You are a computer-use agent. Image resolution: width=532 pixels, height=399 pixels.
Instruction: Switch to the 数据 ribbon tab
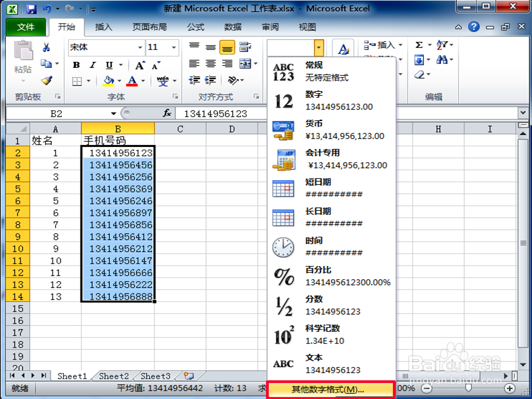(x=233, y=27)
